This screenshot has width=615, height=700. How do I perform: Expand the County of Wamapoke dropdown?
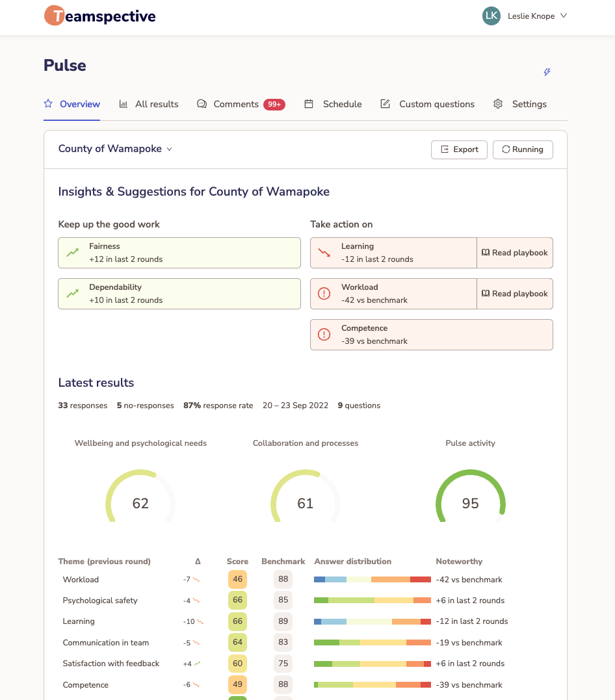pos(116,149)
